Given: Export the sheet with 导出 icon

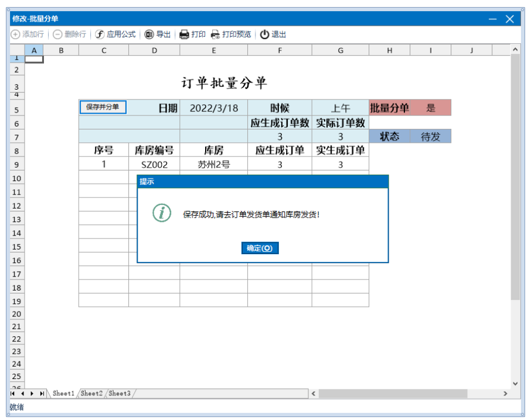Looking at the screenshot, I should pos(149,35).
